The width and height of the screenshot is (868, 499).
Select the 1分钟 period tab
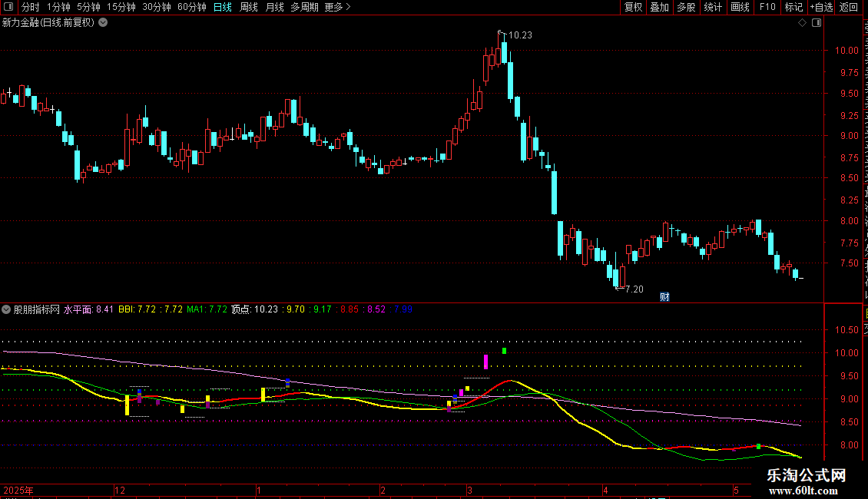coord(58,7)
